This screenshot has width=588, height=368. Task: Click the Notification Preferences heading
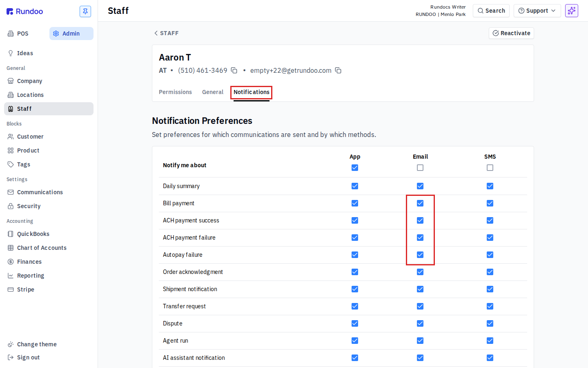click(202, 121)
